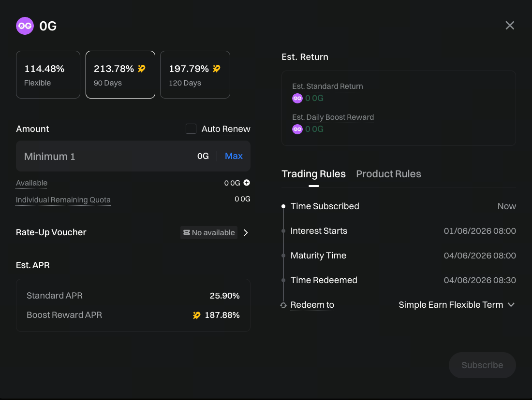Click the boost icon beside 187.88%
The height and width of the screenshot is (400, 532).
(196, 315)
